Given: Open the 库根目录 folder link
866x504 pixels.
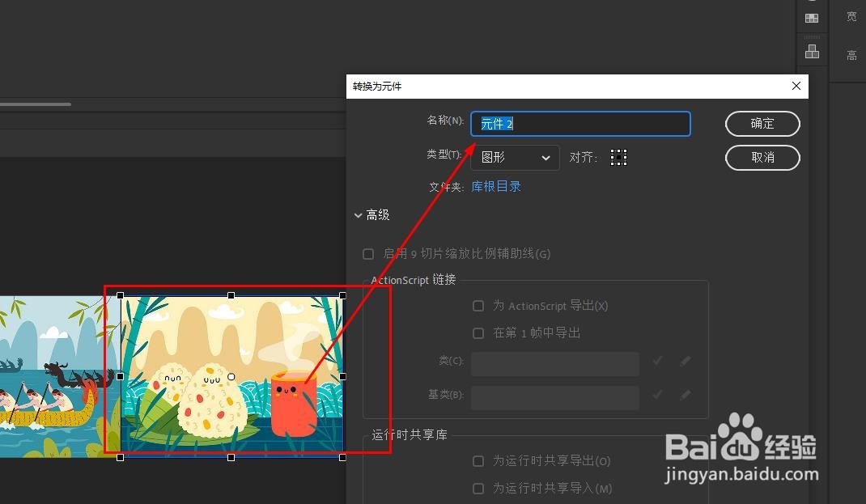Looking at the screenshot, I should (x=496, y=187).
